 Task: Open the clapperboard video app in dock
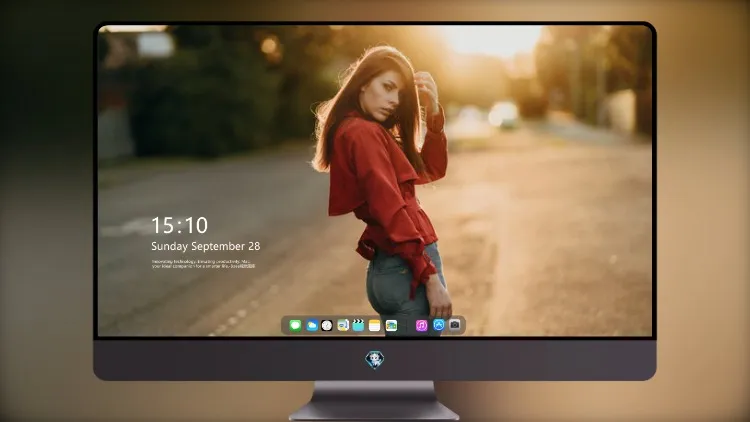coord(358,325)
